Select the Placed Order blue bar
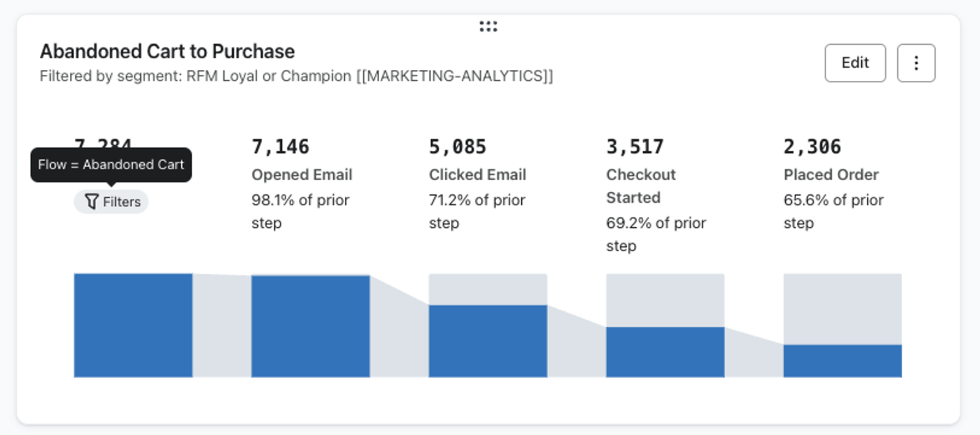The height and width of the screenshot is (435, 980). (x=842, y=361)
